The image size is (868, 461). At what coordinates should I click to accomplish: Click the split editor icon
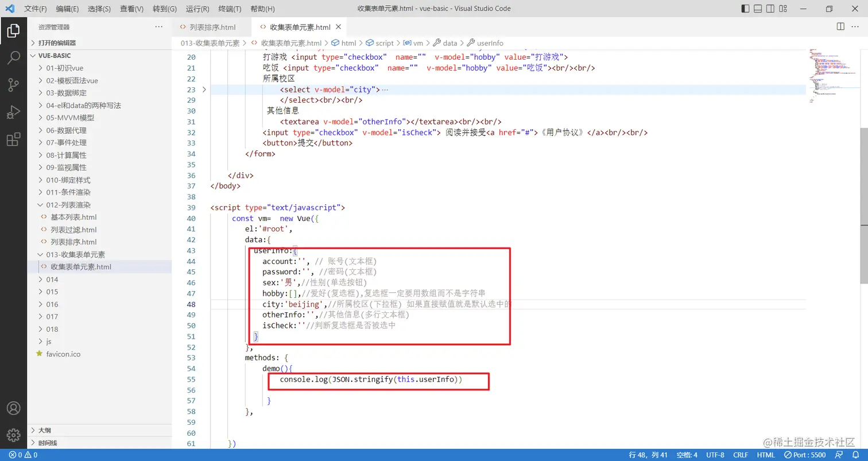[840, 27]
